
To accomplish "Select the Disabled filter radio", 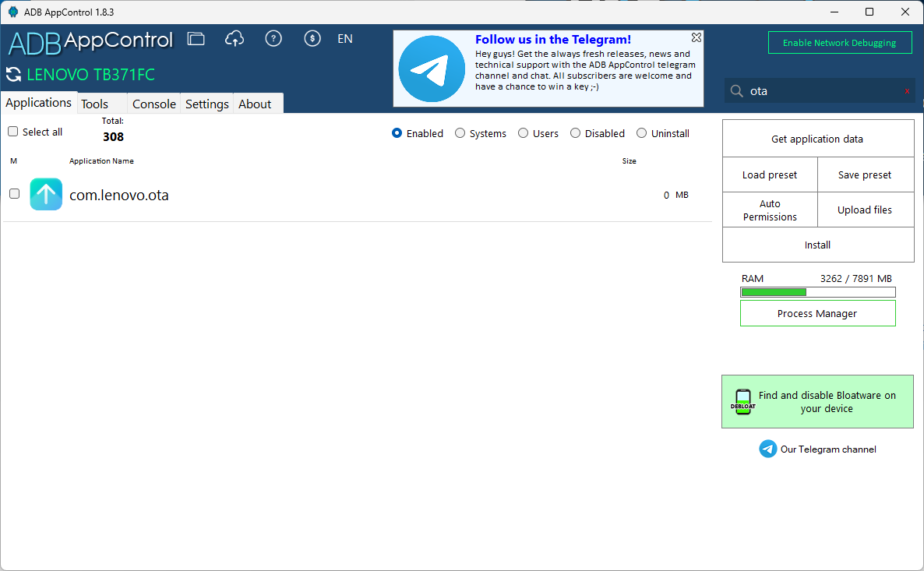I will (575, 133).
